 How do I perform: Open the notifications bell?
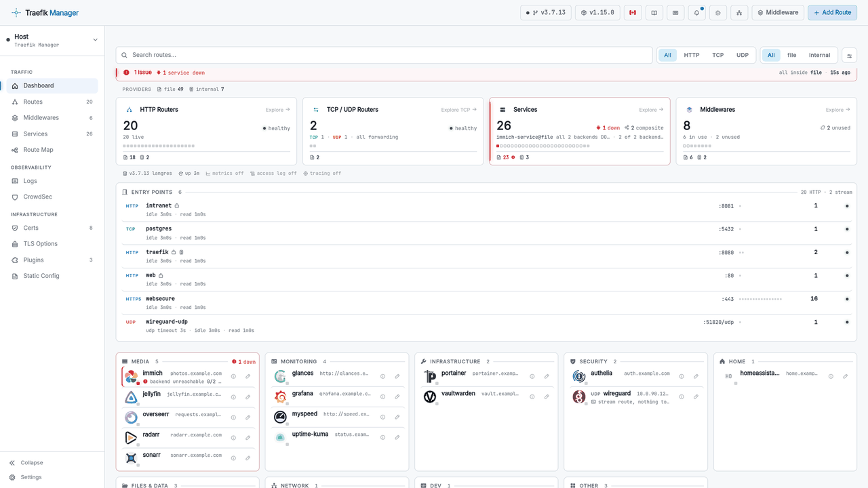click(x=696, y=12)
